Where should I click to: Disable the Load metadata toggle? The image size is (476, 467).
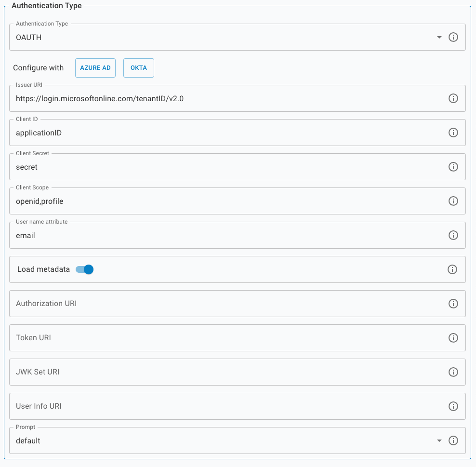pos(84,269)
